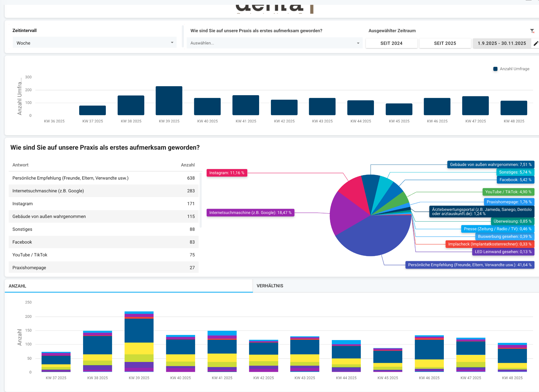Toggle the Anzahl Umfrage legend marker
The width and height of the screenshot is (539, 392).
(495, 69)
